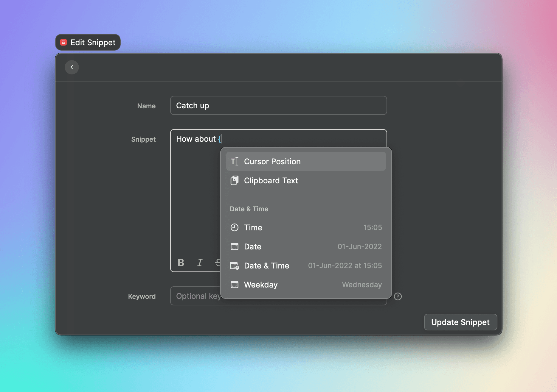
Task: Click the Edit Snippet title text
Action: coord(93,42)
